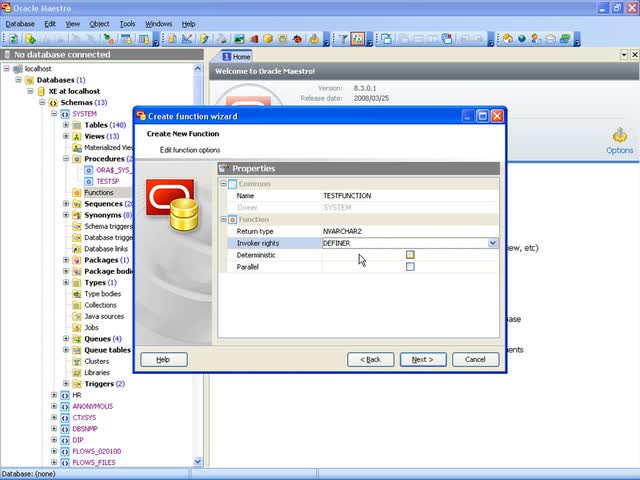Viewport: 640px width, 480px height.
Task: Click the house home toolbar icon
Action: point(507,39)
